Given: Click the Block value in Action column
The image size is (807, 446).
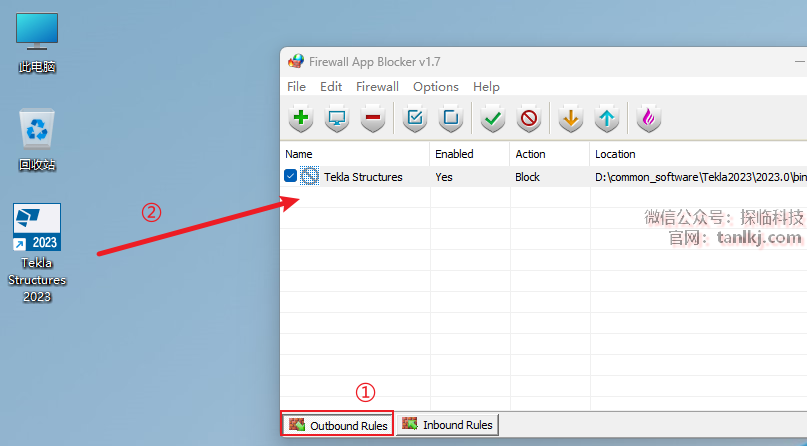Looking at the screenshot, I should tap(527, 177).
